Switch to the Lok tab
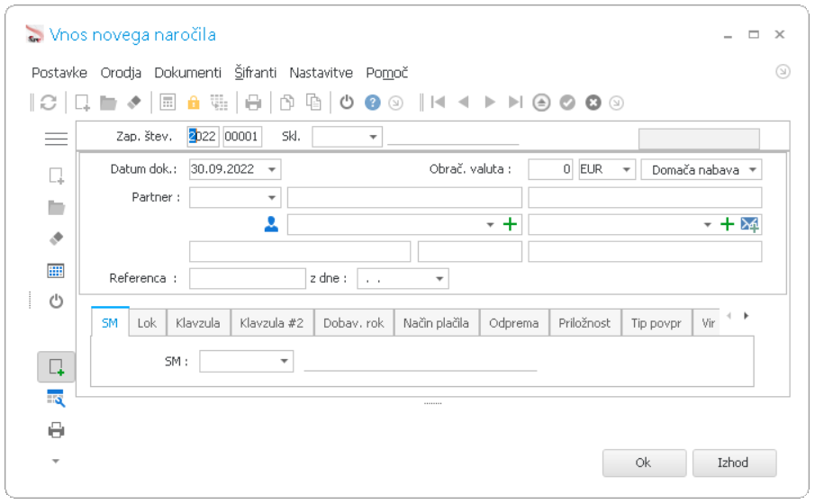Screen dimensions: 815x504 147,323
